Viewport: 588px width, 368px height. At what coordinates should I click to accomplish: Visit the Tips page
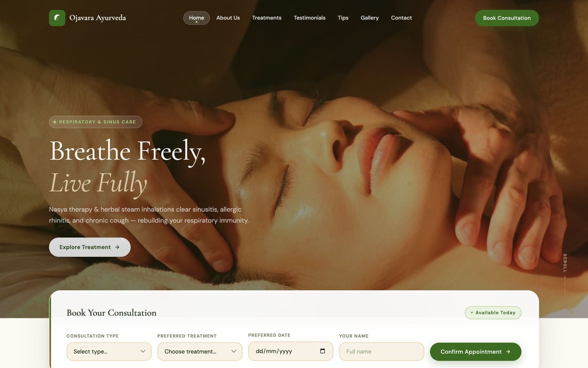click(343, 18)
